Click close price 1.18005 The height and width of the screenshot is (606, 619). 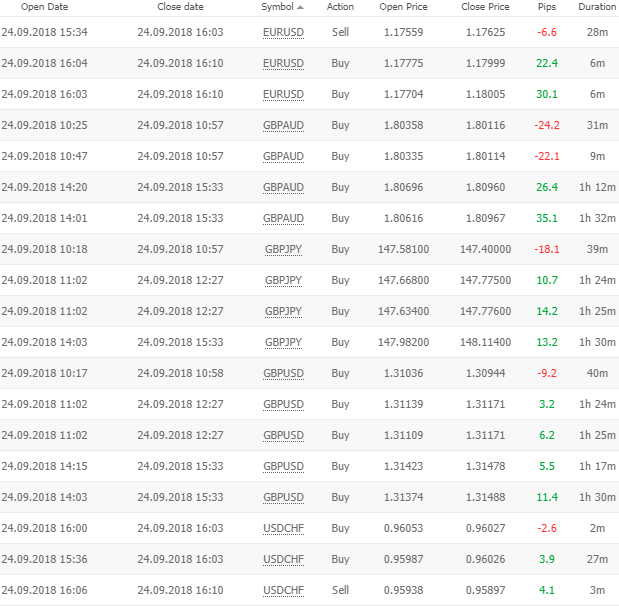pyautogui.click(x=485, y=94)
